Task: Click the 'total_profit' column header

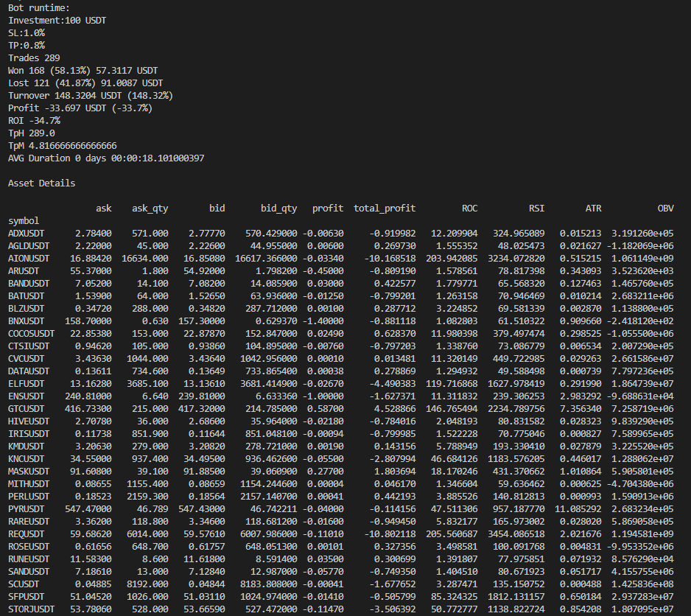Action: (384, 209)
